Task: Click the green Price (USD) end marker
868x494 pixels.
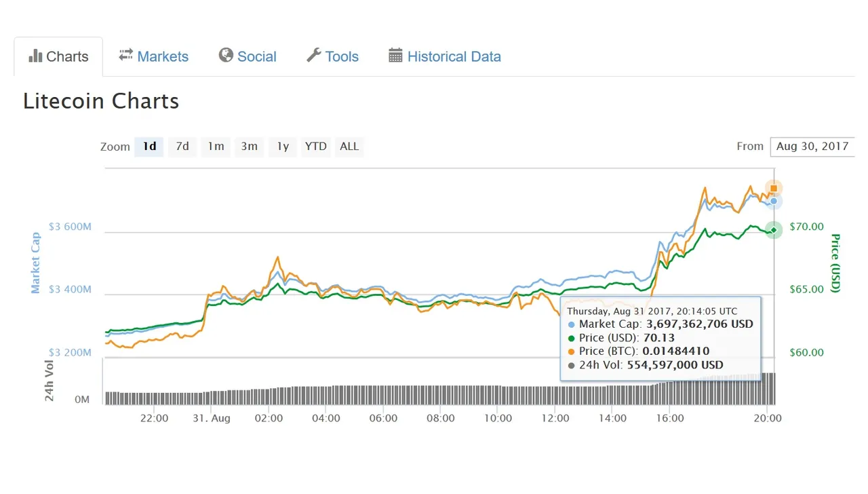Action: [x=774, y=230]
